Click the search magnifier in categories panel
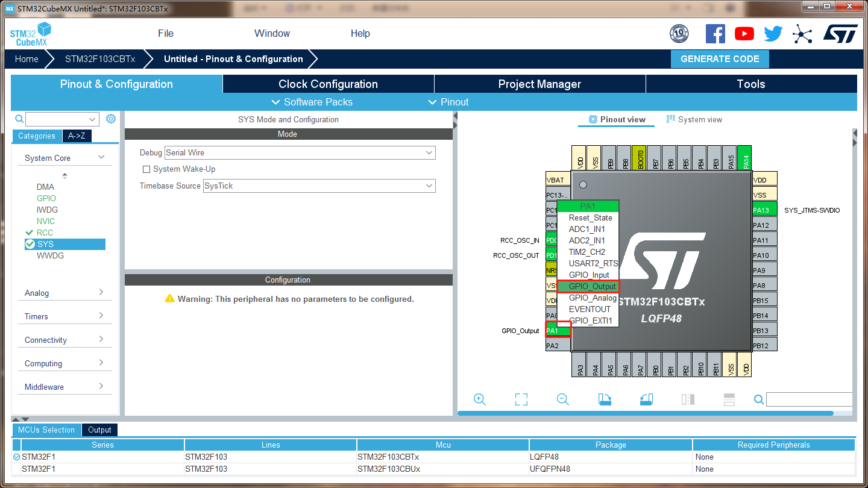 [19, 119]
